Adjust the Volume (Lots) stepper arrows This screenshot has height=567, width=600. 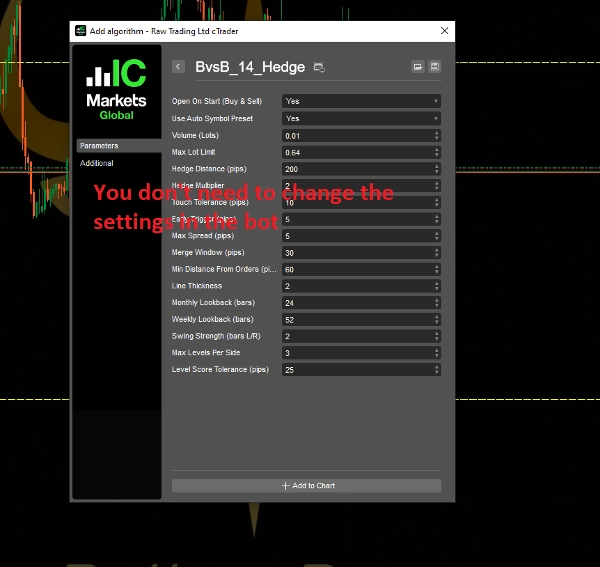437,136
